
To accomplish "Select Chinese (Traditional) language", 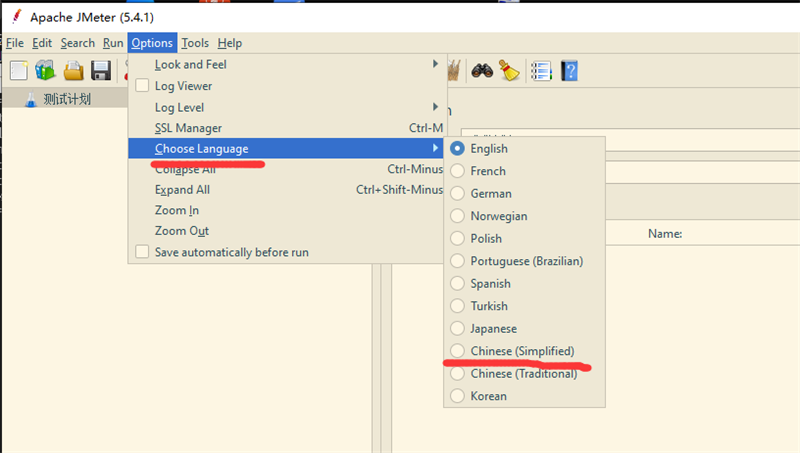I will click(524, 373).
